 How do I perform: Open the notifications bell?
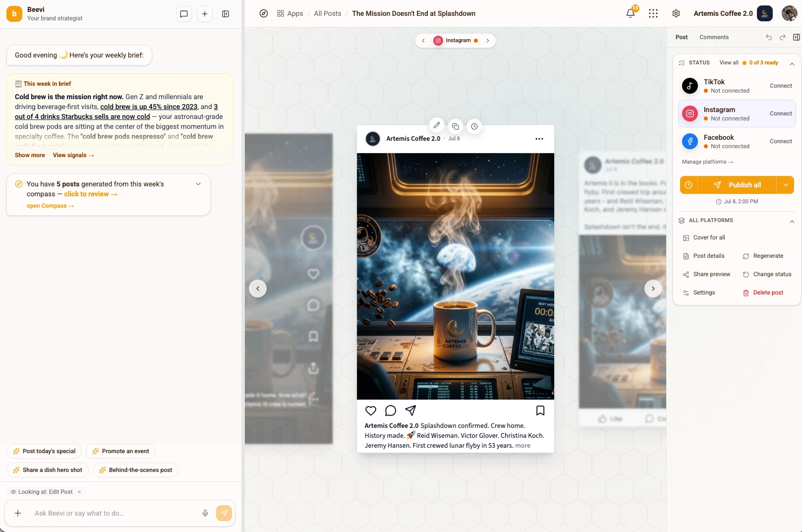(630, 13)
